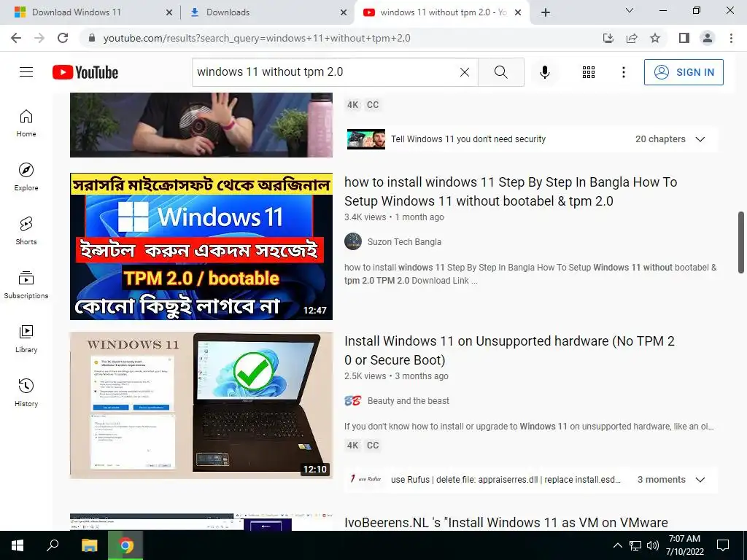Click the Tell Windows 11 chapter text
This screenshot has height=560, width=747.
[468, 139]
